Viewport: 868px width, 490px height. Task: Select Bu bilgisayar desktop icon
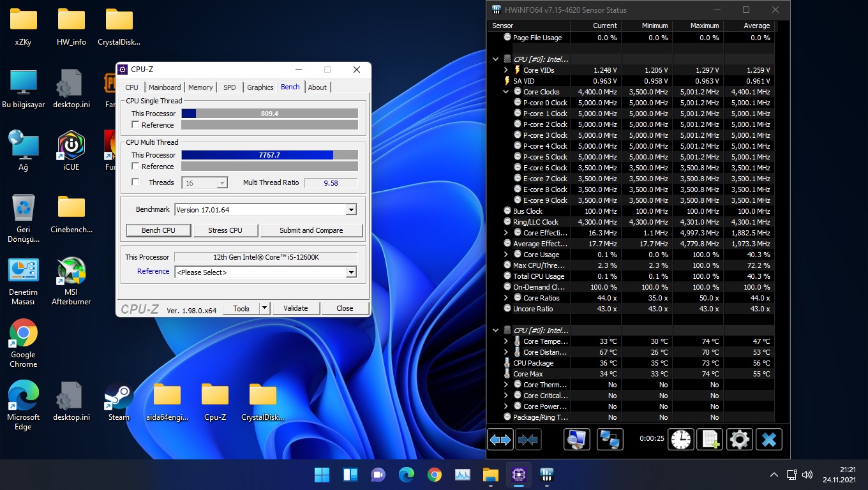pos(24,88)
